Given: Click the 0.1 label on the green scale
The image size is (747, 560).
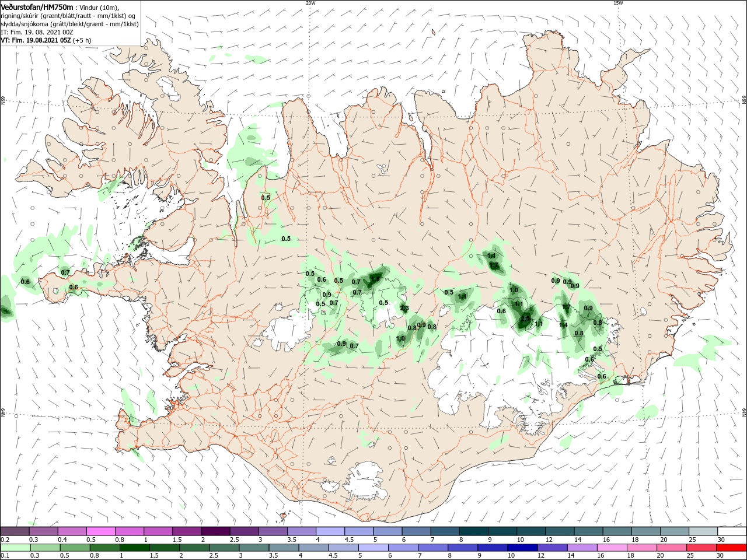Looking at the screenshot, I should click(x=5, y=556).
